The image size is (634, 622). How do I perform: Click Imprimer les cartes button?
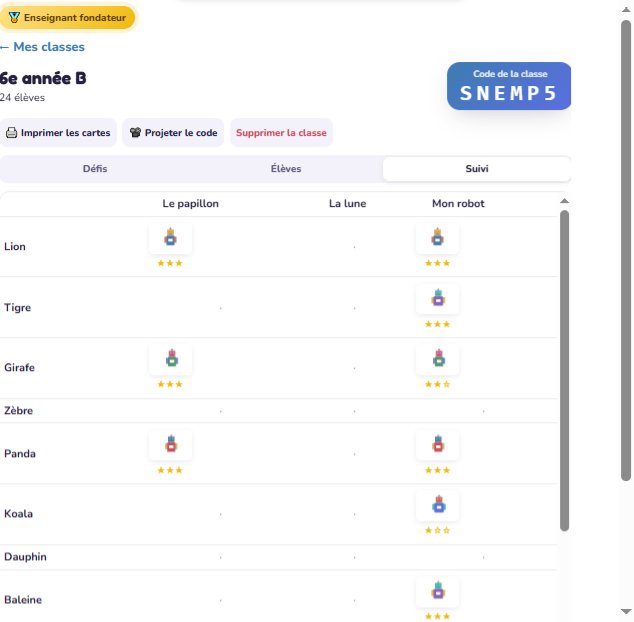pos(58,133)
